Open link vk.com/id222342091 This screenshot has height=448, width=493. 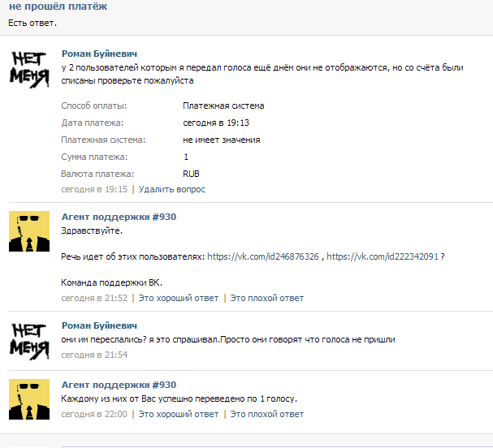(383, 256)
